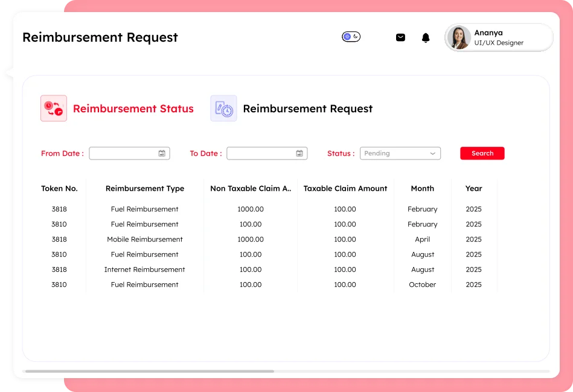
Task: Switch to Reimbursement Status tab
Action: [133, 109]
